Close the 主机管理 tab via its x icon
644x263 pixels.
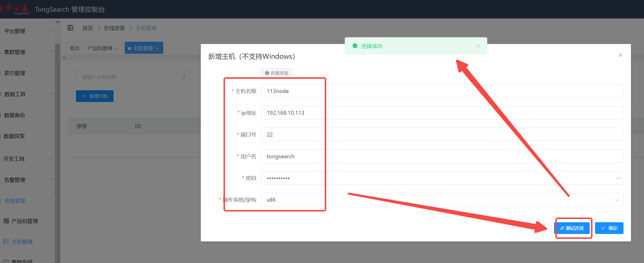[x=157, y=48]
